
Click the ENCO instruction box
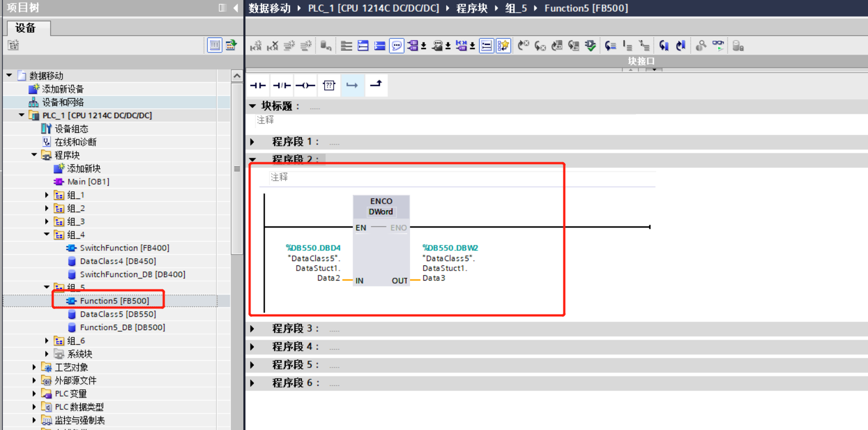382,240
